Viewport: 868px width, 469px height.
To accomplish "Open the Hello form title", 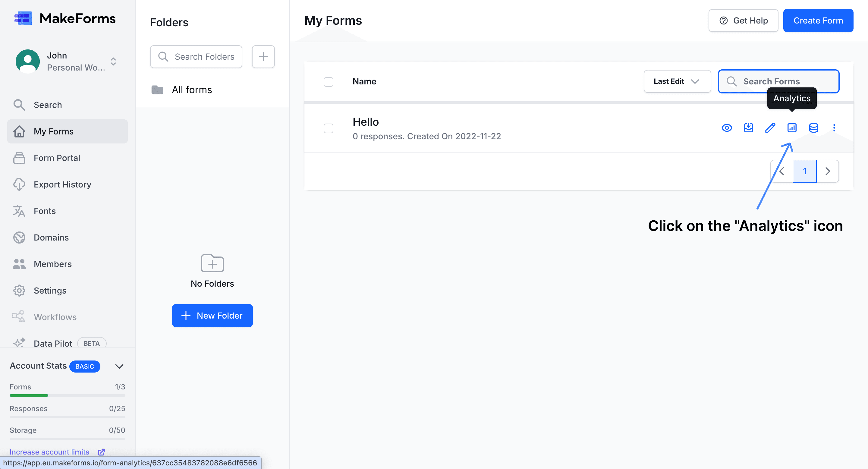I will pyautogui.click(x=366, y=122).
